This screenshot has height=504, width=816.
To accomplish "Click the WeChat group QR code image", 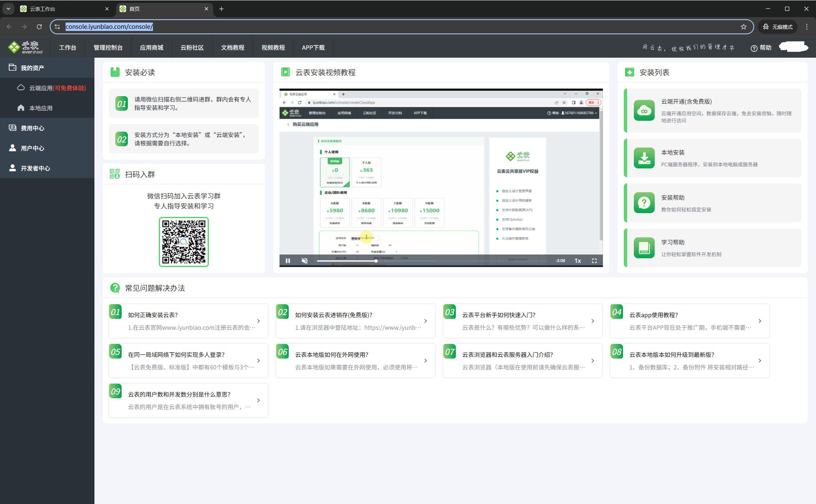I will pos(184,242).
